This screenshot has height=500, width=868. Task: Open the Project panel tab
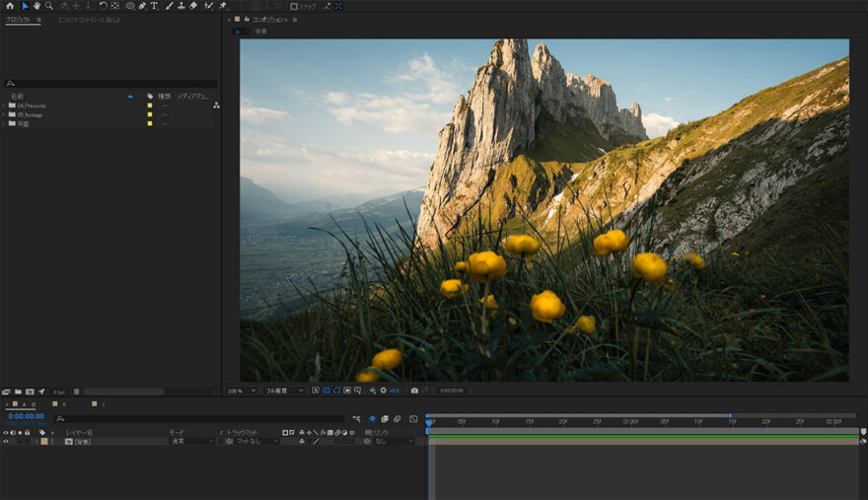(19, 20)
